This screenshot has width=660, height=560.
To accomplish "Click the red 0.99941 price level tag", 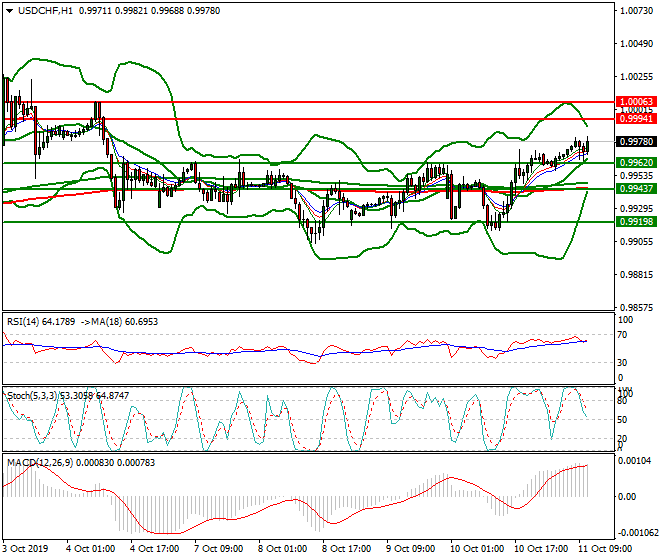I will (636, 119).
